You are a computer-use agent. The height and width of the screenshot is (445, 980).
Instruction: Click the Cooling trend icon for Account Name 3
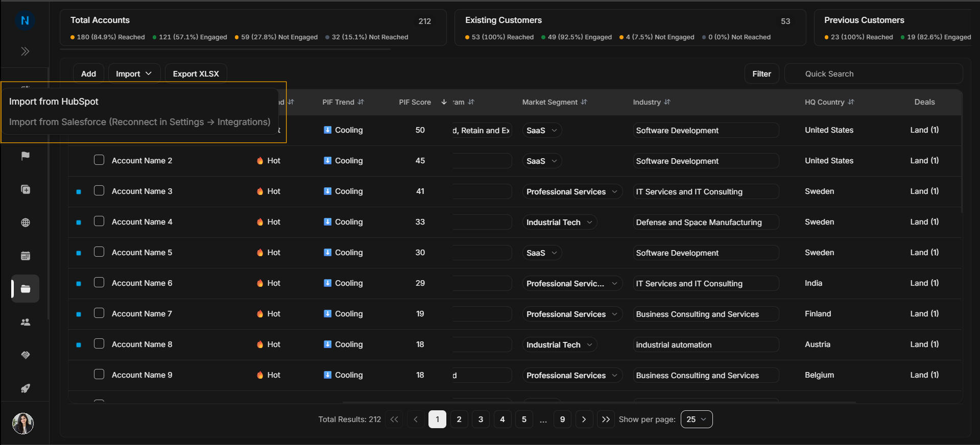tap(327, 191)
